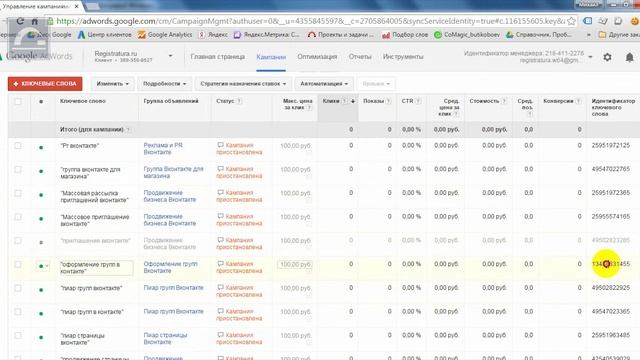Sort by the Стоимость column header
This screenshot has height=360, width=640.
pos(484,101)
